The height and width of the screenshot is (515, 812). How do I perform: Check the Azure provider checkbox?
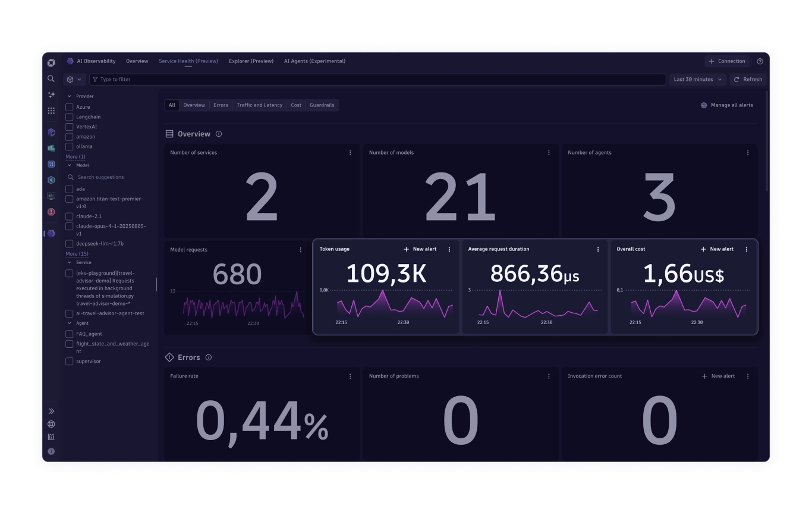(70, 107)
